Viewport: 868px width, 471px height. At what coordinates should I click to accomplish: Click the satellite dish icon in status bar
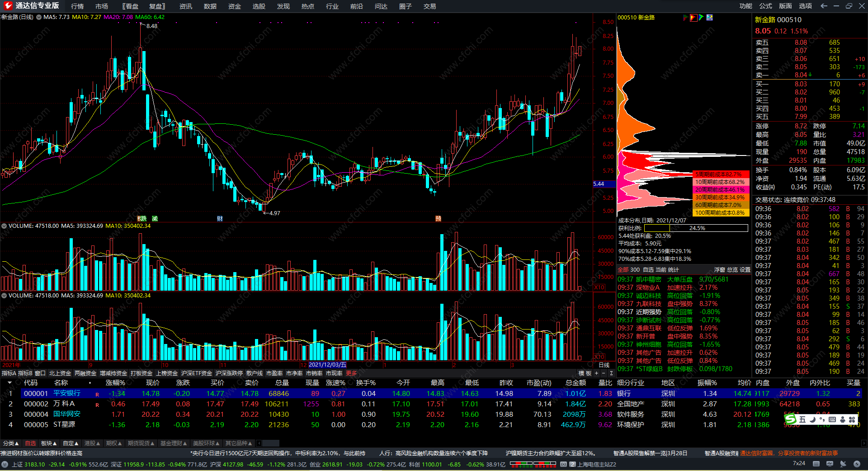click(x=843, y=464)
